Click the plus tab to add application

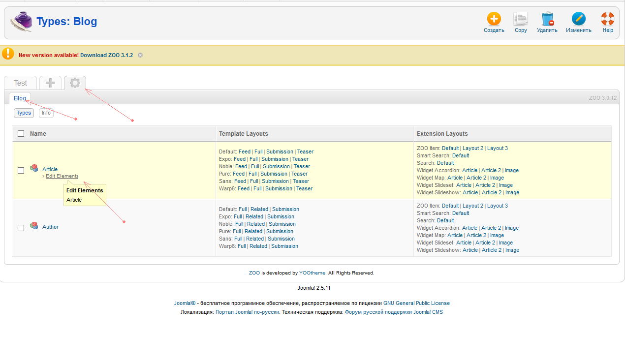click(x=50, y=83)
